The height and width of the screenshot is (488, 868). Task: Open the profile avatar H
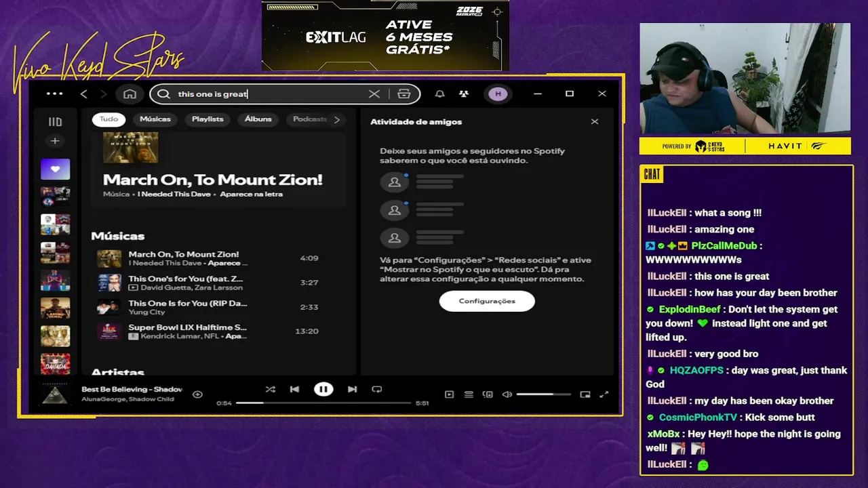point(498,94)
